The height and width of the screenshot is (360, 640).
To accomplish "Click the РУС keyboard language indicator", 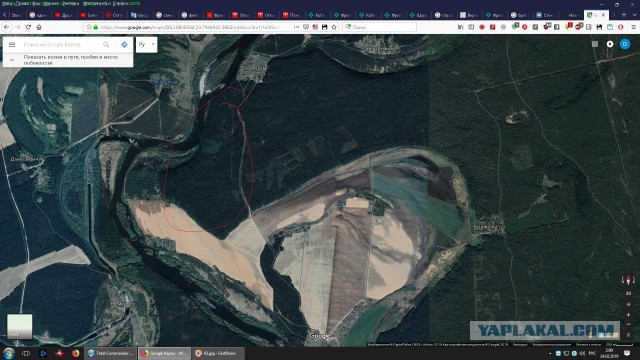I will [x=592, y=353].
